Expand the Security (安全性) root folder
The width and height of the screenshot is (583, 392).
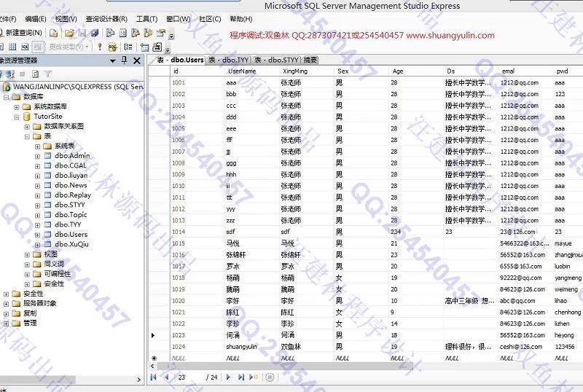point(6,294)
